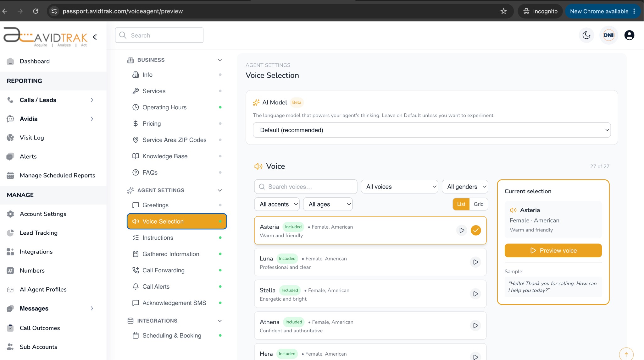
Task: Click the DNI badge icon
Action: [x=608, y=35]
